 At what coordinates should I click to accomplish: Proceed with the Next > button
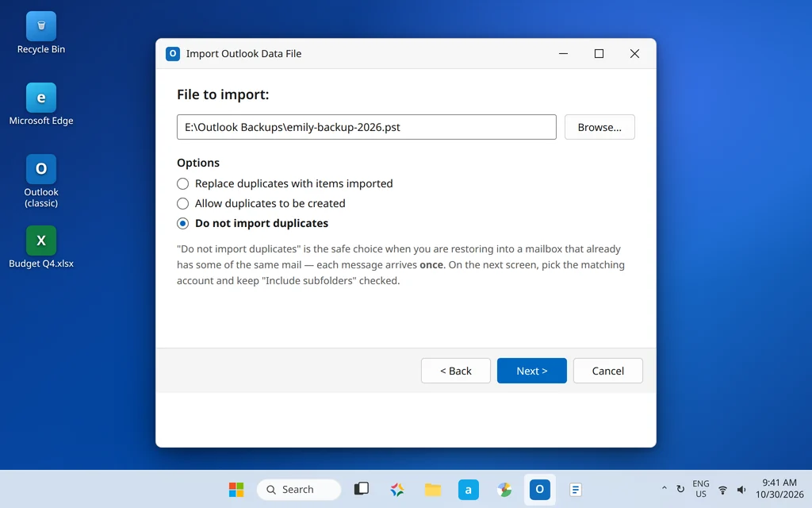[x=532, y=371]
